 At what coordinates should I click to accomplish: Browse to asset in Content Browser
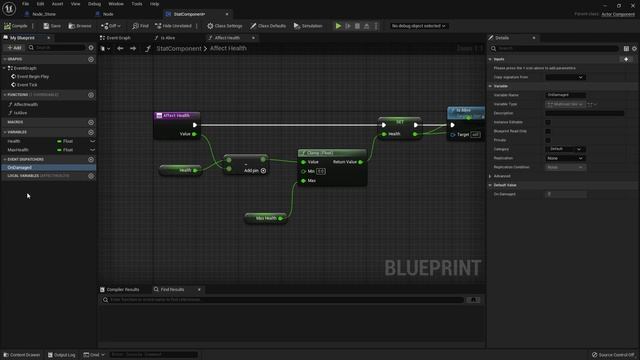click(80, 26)
